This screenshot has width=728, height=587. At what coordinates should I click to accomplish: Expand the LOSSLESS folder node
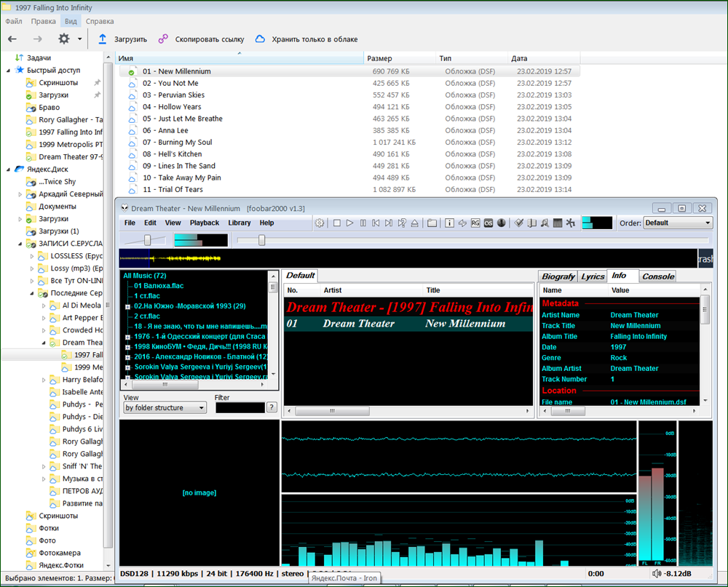click(x=32, y=256)
